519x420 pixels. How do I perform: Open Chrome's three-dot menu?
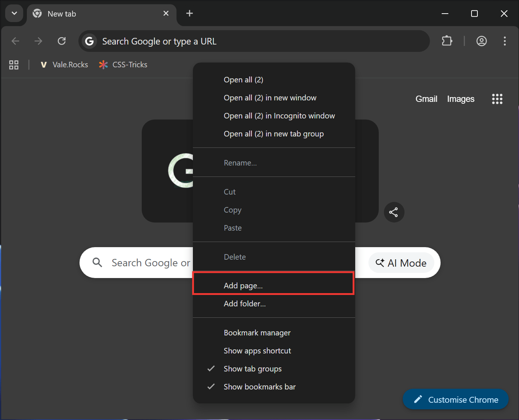pos(505,41)
